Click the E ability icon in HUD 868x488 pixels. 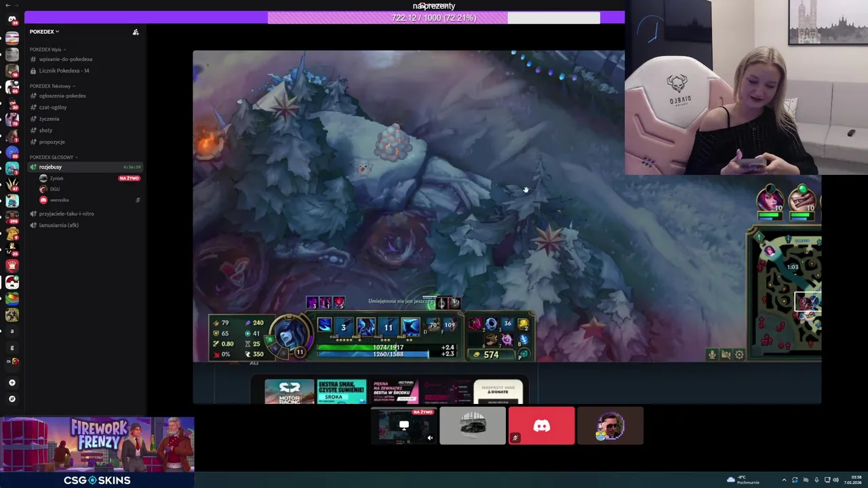[x=366, y=327]
